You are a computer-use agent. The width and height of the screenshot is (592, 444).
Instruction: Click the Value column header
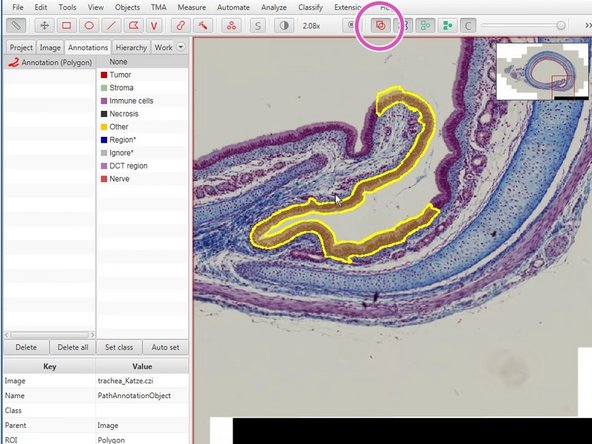(142, 366)
